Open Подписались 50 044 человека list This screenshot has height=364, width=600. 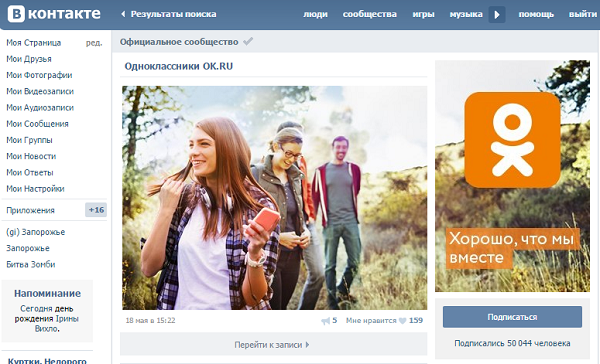pos(512,343)
